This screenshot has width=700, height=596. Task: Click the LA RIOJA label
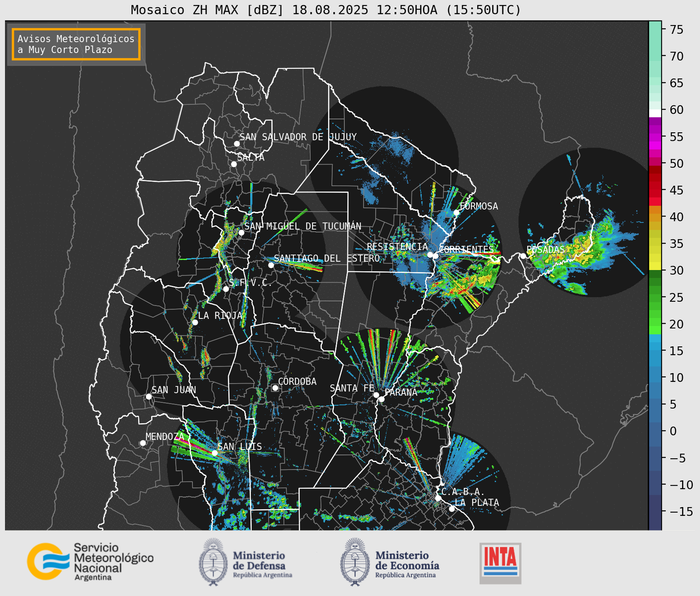pyautogui.click(x=220, y=316)
